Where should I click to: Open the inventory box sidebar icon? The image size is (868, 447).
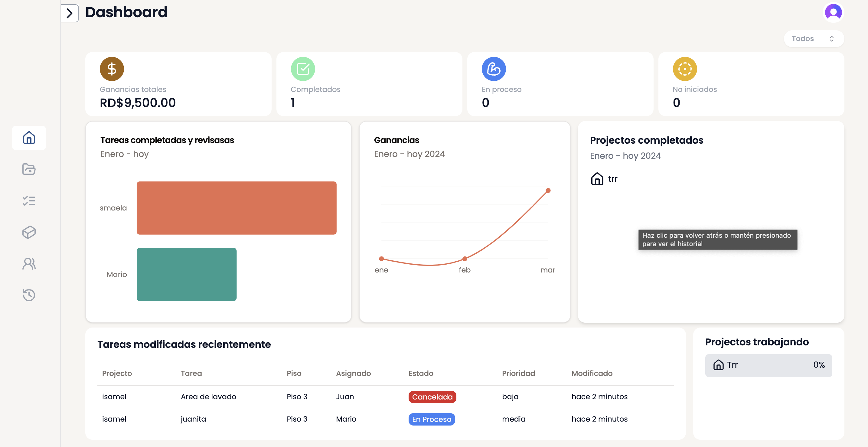coord(29,232)
